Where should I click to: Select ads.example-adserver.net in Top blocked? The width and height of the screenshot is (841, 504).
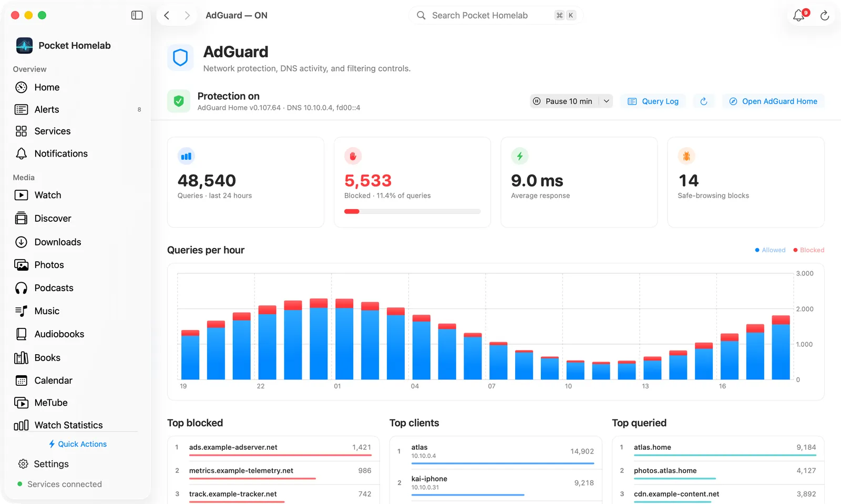pyautogui.click(x=273, y=448)
